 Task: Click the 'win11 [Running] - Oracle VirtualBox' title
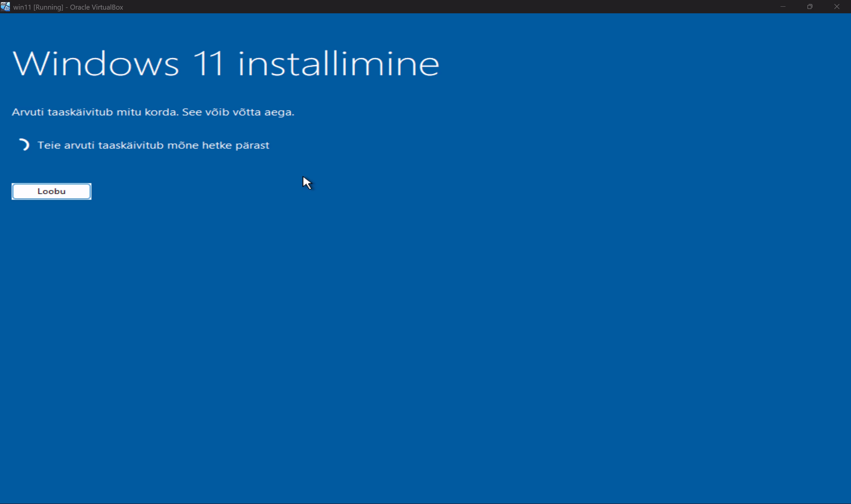[x=68, y=7]
